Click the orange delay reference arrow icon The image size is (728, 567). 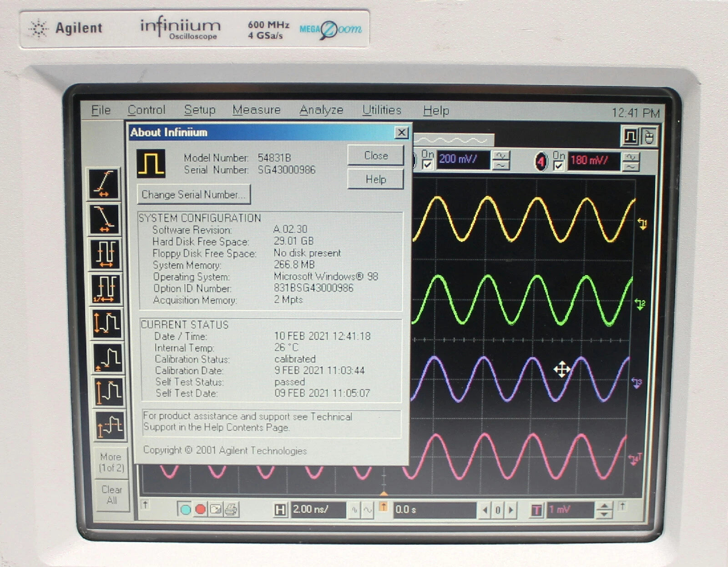click(383, 507)
